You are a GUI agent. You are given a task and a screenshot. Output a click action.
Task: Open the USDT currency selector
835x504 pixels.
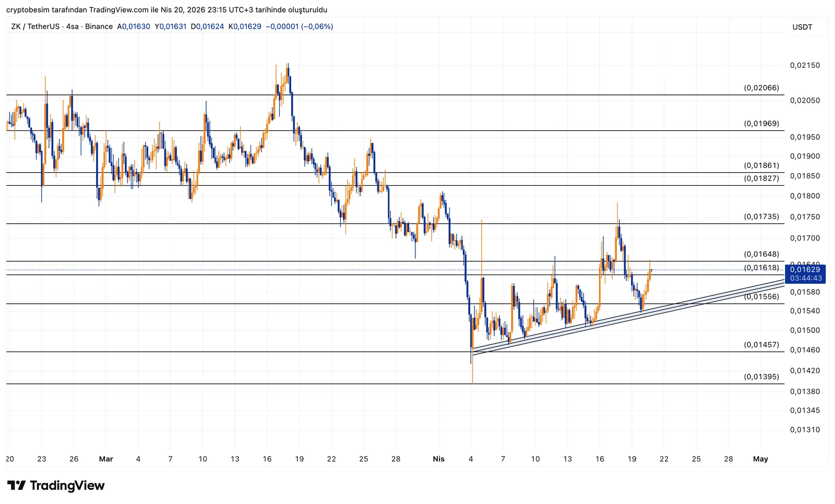(802, 27)
